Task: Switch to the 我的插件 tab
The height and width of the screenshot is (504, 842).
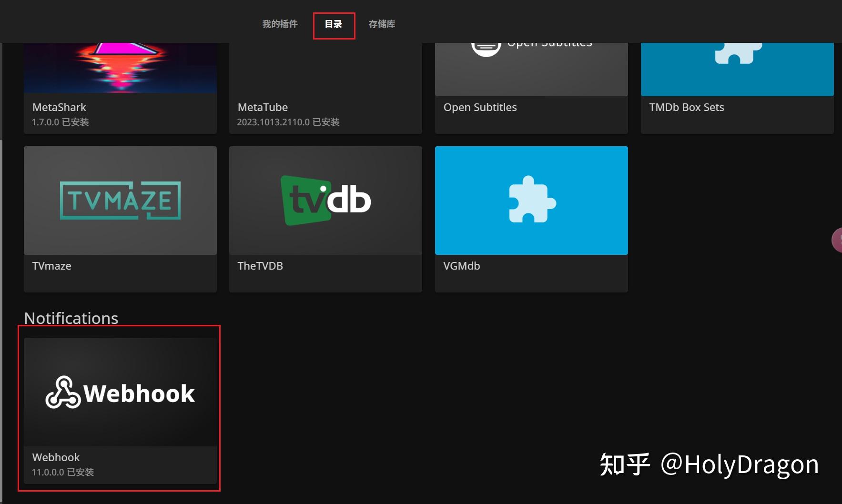Action: coord(280,24)
